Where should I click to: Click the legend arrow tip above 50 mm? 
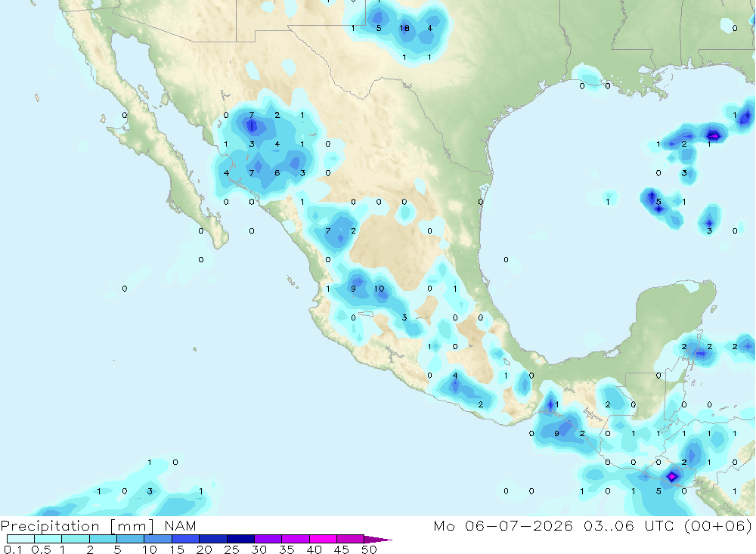point(379,539)
